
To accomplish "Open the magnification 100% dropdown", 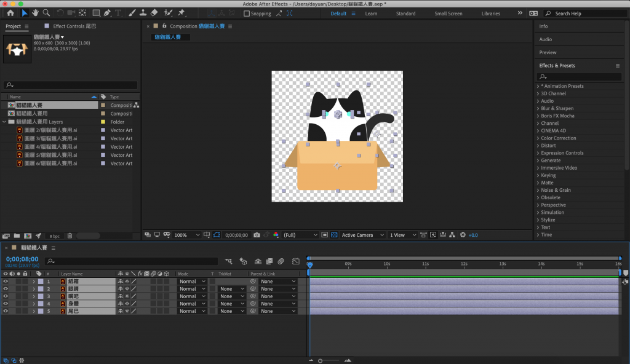I will [x=187, y=235].
